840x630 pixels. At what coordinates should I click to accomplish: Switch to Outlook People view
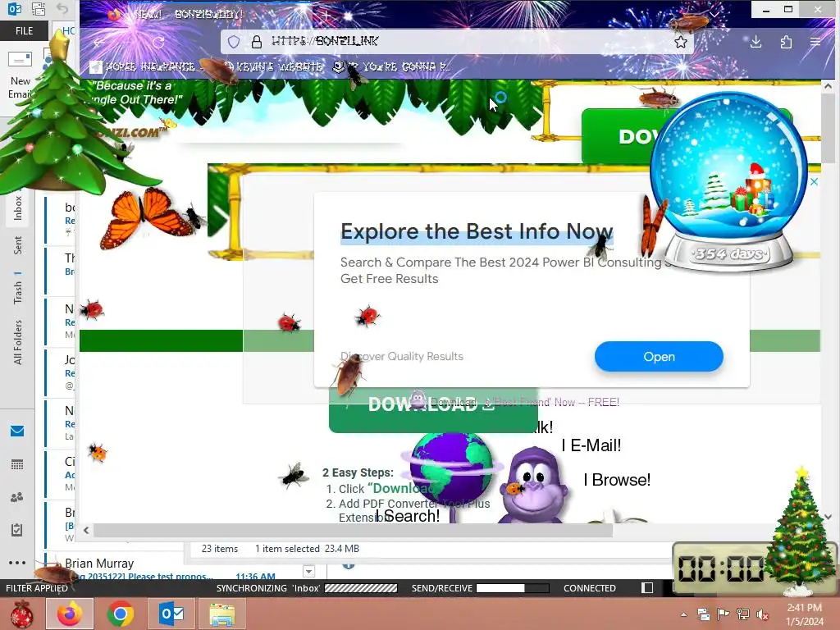(x=17, y=497)
